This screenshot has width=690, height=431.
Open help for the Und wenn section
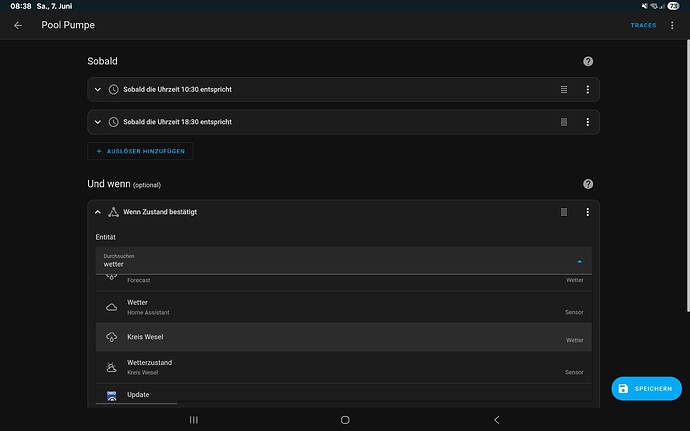click(588, 184)
